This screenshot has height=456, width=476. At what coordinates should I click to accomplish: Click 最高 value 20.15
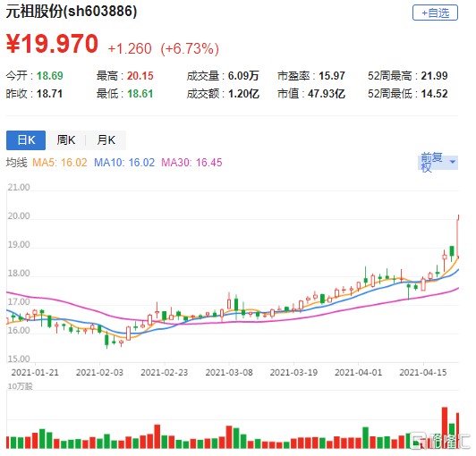click(x=140, y=75)
